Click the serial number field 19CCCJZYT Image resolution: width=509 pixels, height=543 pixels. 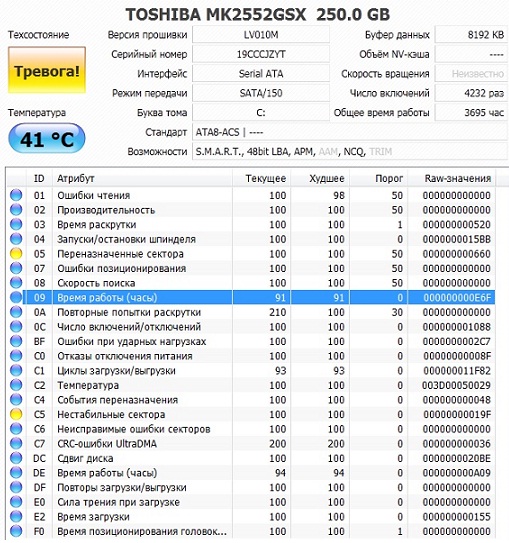click(x=261, y=54)
